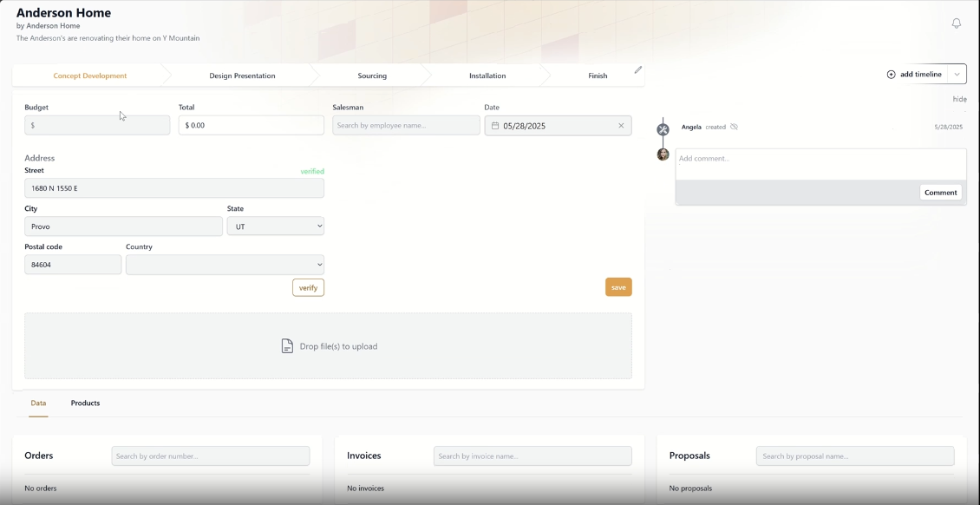Screen dimensions: 980x505
Task: Focus Search by proposal name field
Action: (855, 456)
